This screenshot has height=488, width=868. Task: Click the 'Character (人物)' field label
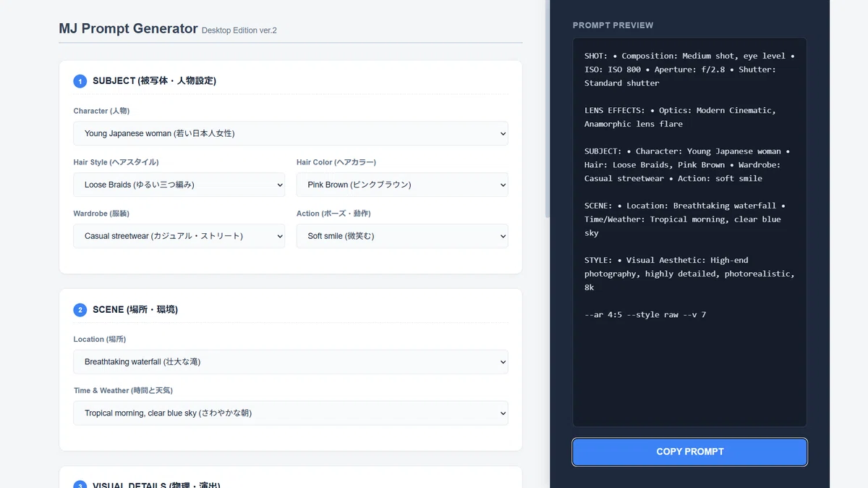point(101,111)
